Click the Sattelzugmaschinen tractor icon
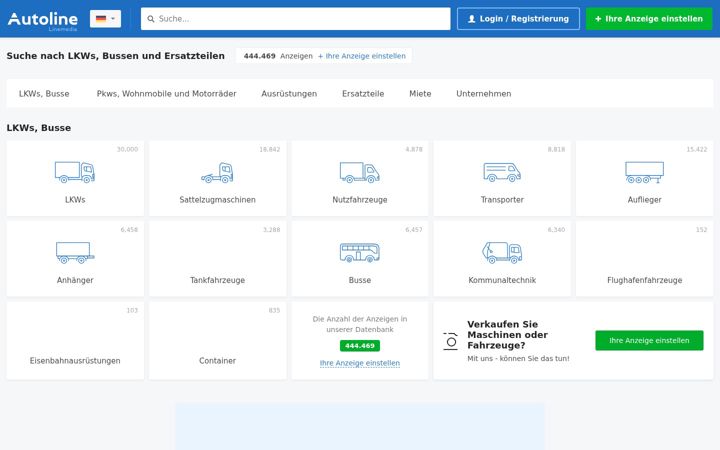Screen dimensions: 720x450 217,173
